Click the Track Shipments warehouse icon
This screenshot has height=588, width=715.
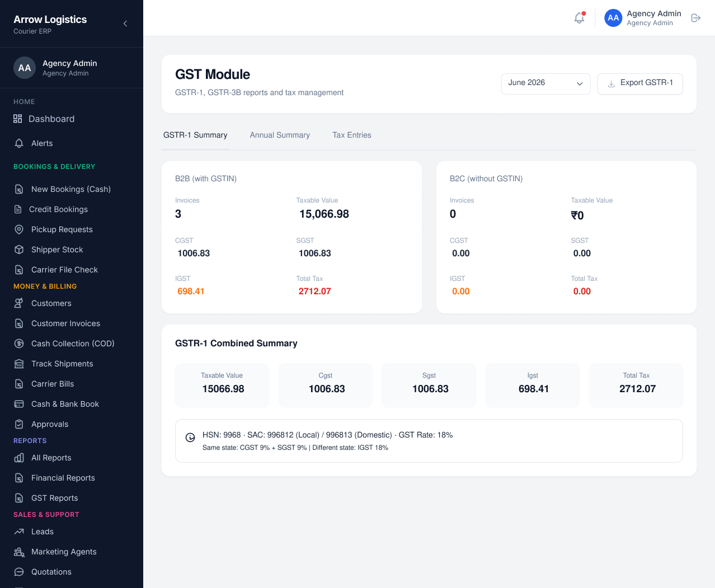pyautogui.click(x=19, y=364)
